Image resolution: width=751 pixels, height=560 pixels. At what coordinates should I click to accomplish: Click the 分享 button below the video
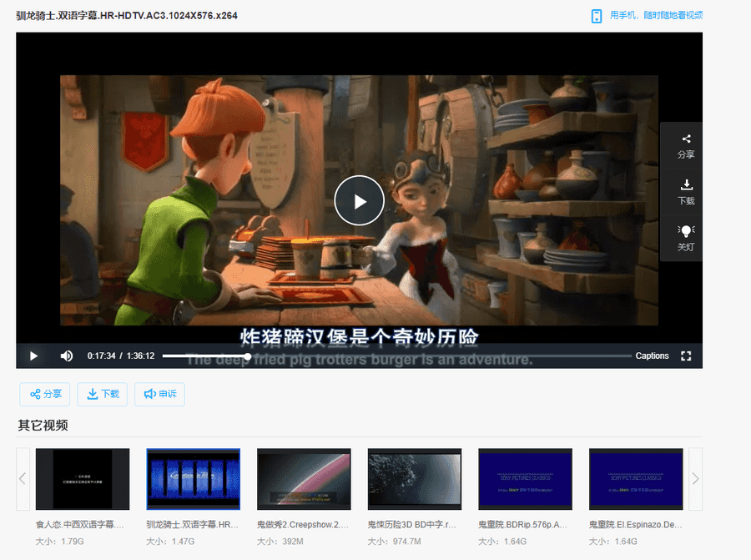45,394
